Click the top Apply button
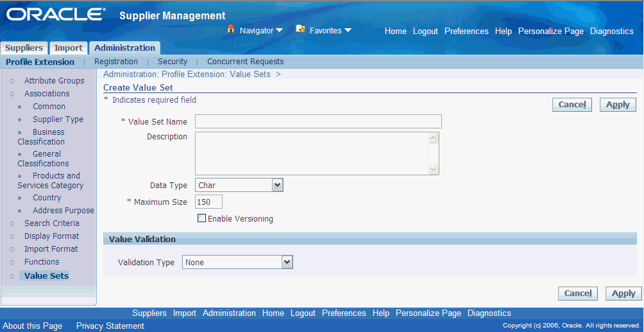The height and width of the screenshot is (332, 644). tap(618, 105)
